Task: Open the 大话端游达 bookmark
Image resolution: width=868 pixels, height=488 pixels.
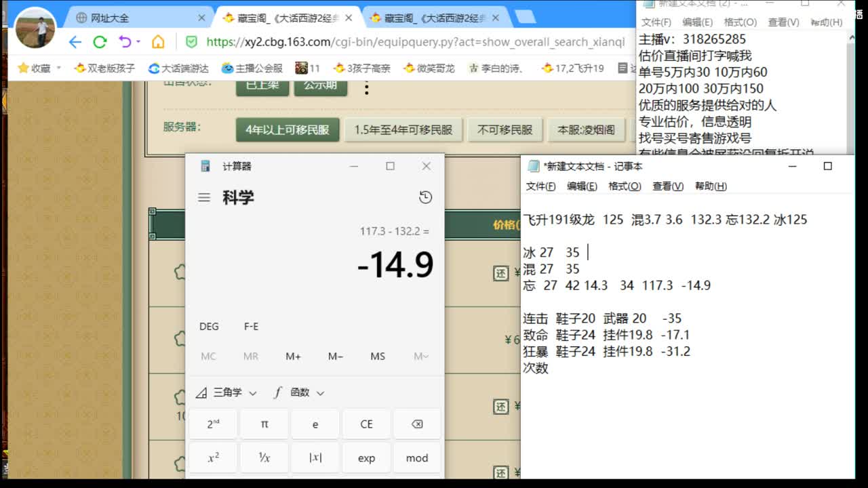Action: pos(178,68)
